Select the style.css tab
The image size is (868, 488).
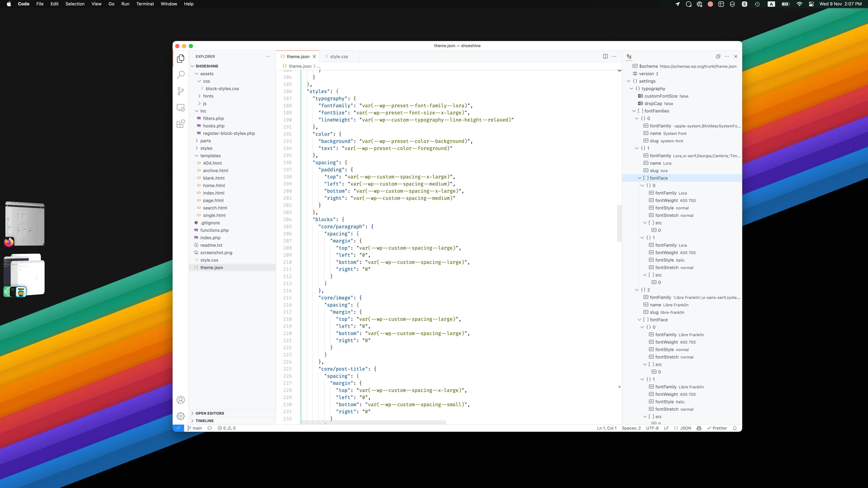pos(339,56)
